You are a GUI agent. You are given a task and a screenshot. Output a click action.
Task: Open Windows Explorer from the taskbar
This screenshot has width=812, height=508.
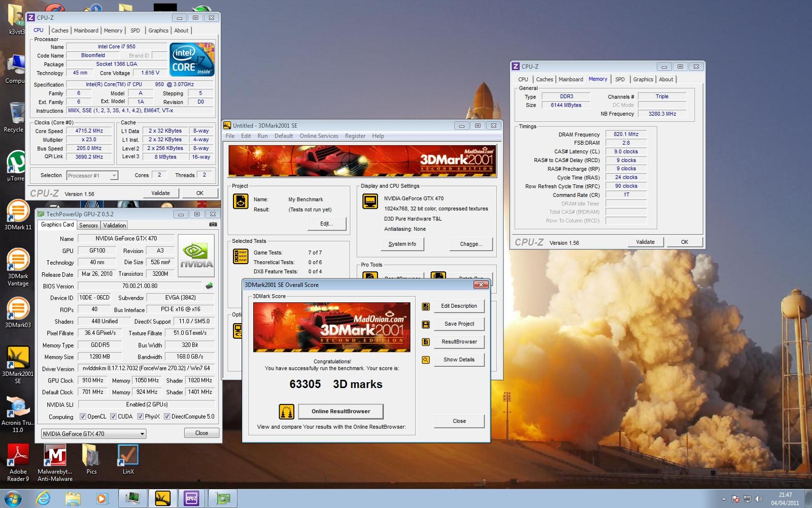click(73, 498)
